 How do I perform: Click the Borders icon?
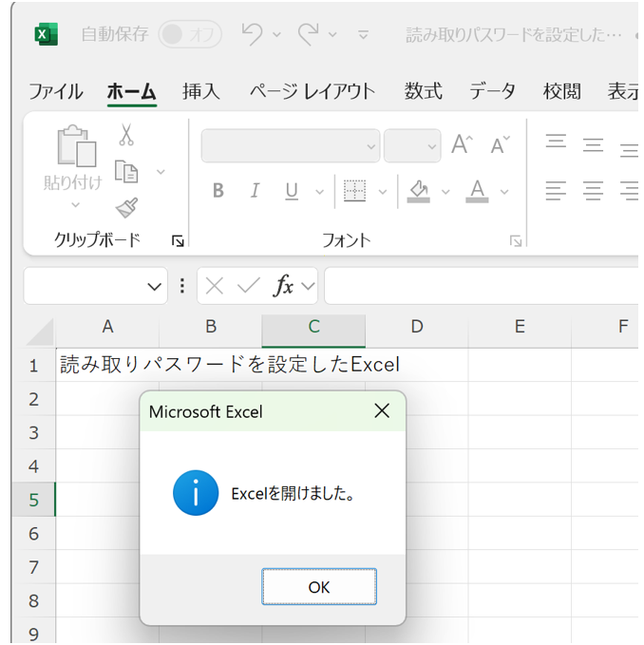(354, 190)
